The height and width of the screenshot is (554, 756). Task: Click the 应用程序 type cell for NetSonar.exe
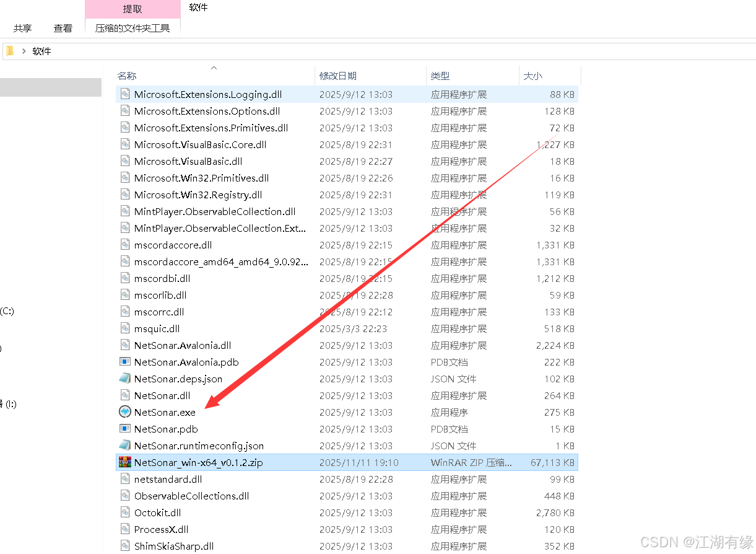(450, 412)
